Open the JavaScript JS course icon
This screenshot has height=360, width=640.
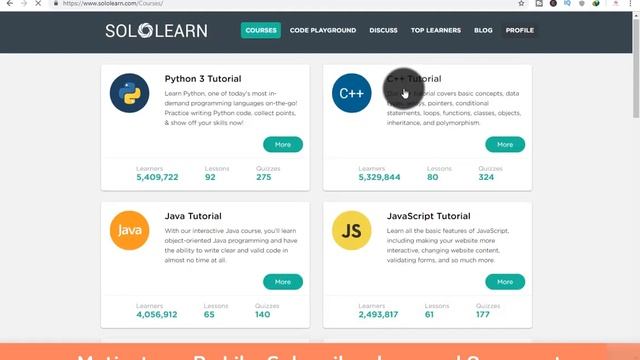351,230
